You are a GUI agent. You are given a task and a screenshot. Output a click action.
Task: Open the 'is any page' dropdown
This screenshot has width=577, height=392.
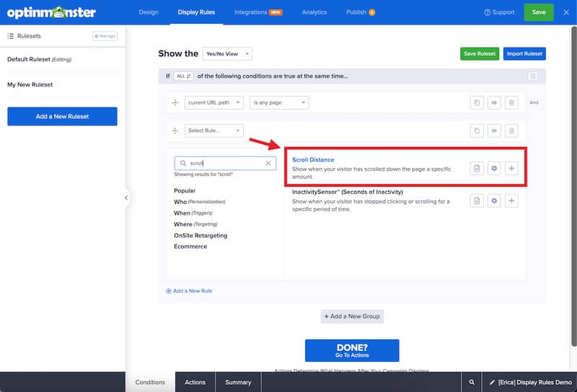(279, 103)
